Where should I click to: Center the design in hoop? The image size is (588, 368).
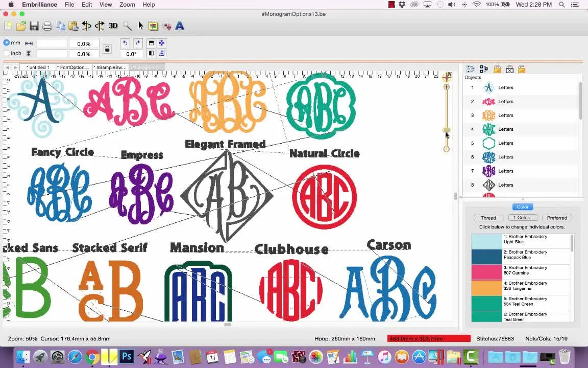click(x=162, y=43)
